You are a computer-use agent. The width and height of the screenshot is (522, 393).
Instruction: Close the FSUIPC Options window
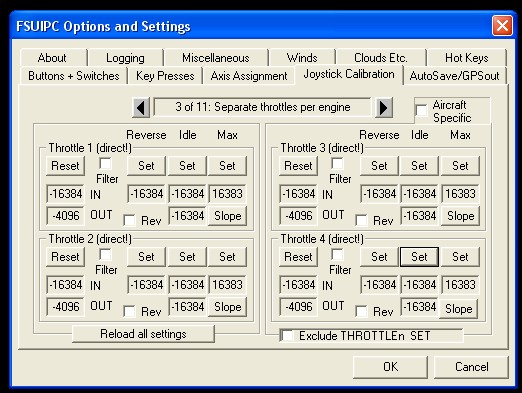pyautogui.click(x=502, y=26)
